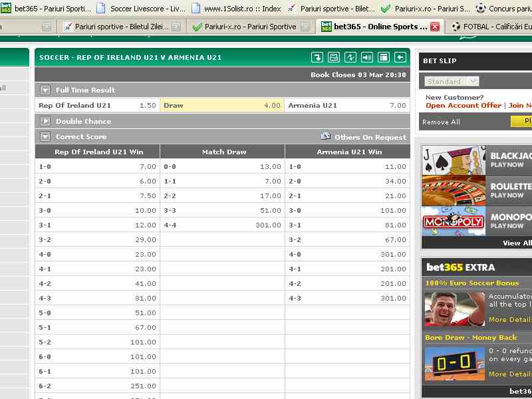Pick draw 0-0 at 13.00
This screenshot has height=399, width=532.
(x=222, y=167)
